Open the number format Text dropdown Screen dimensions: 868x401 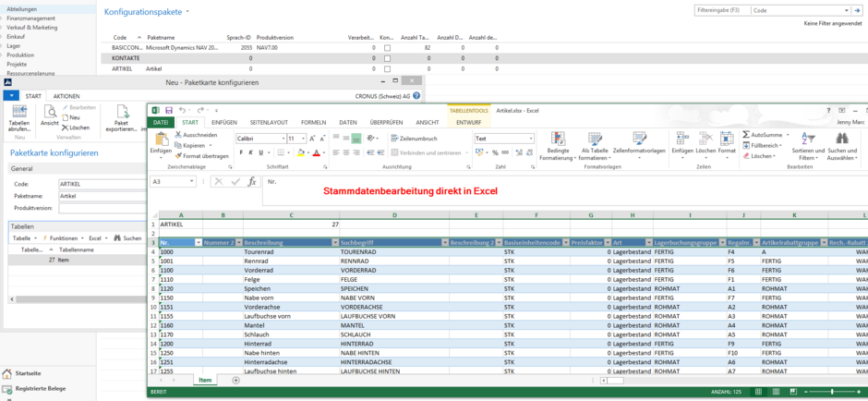tap(532, 139)
